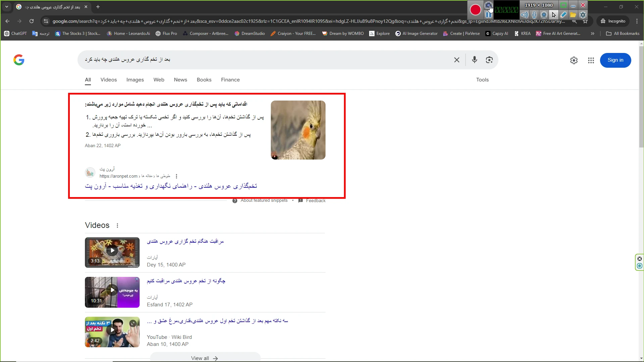Open the Videos section more options menu

(117, 226)
